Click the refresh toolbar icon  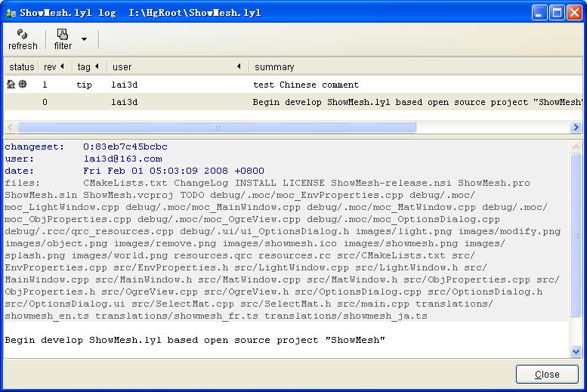(x=23, y=34)
